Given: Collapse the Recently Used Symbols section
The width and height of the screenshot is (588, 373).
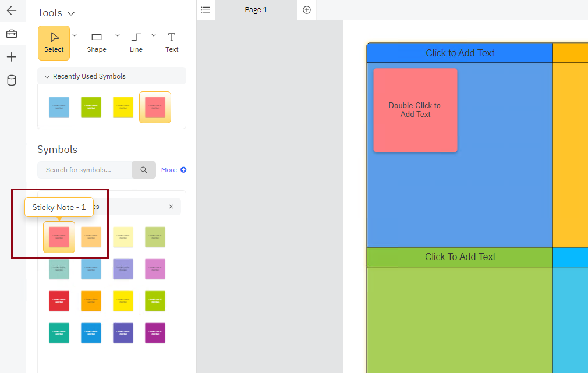Looking at the screenshot, I should tap(47, 77).
